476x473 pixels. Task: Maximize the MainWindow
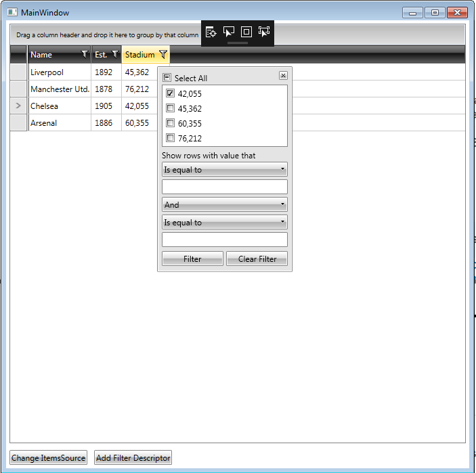[x=435, y=13]
